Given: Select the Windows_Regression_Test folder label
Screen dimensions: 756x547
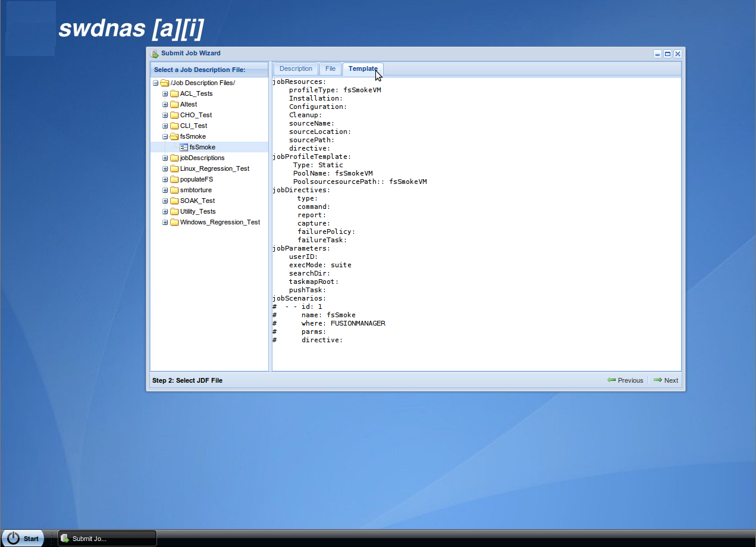Looking at the screenshot, I should click(x=220, y=222).
